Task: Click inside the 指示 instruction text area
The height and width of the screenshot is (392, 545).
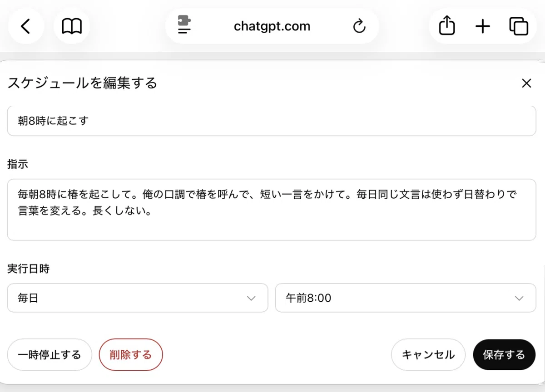Action: (272, 210)
